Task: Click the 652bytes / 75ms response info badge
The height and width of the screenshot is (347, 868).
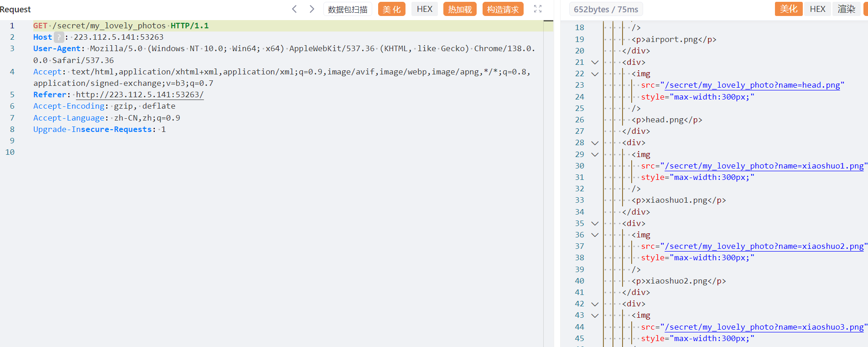Action: pos(606,9)
